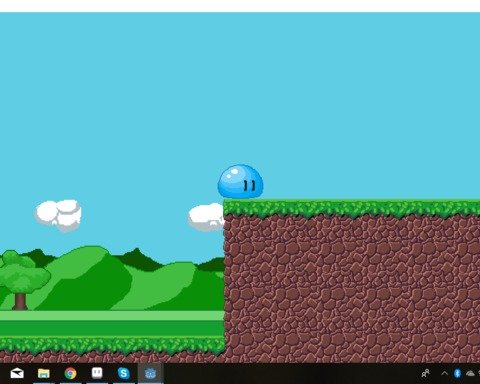This screenshot has height=384, width=480.
Task: Open the People icon in the system tray
Action: [425, 373]
